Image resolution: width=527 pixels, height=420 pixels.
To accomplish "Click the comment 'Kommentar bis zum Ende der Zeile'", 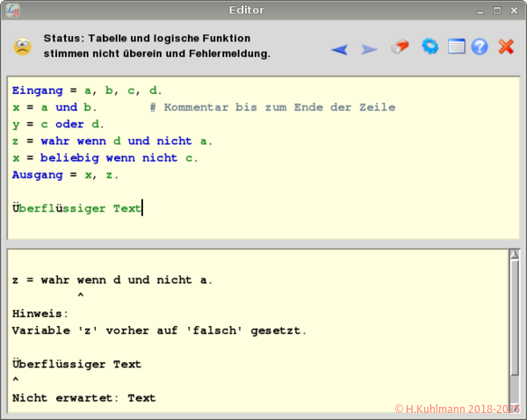I will 279,107.
